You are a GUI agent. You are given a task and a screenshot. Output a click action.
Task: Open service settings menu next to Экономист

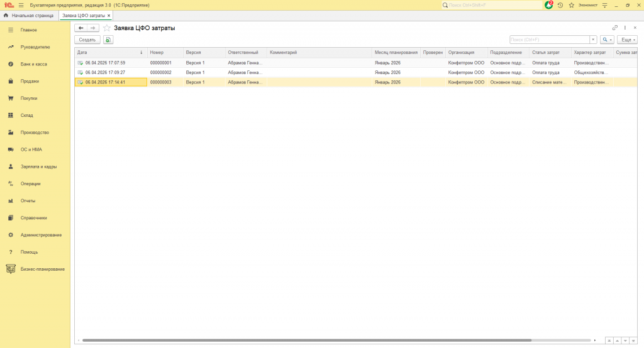[x=604, y=5]
